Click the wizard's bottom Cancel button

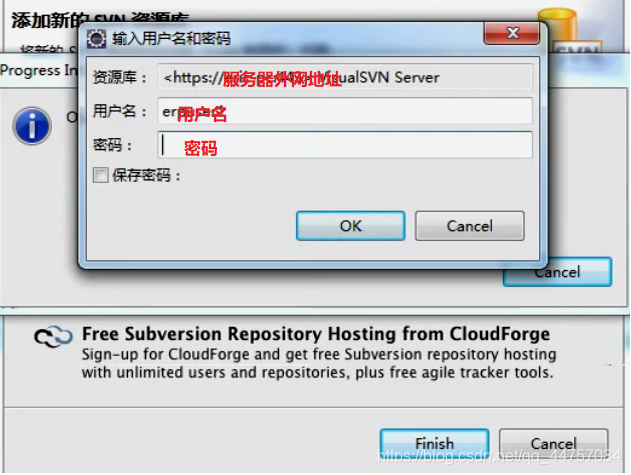[554, 443]
